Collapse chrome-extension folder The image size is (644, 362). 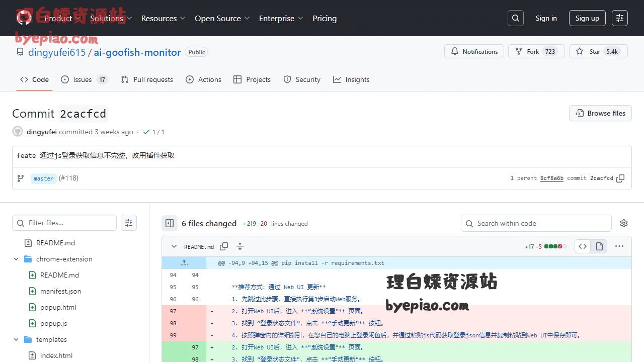tap(16, 259)
